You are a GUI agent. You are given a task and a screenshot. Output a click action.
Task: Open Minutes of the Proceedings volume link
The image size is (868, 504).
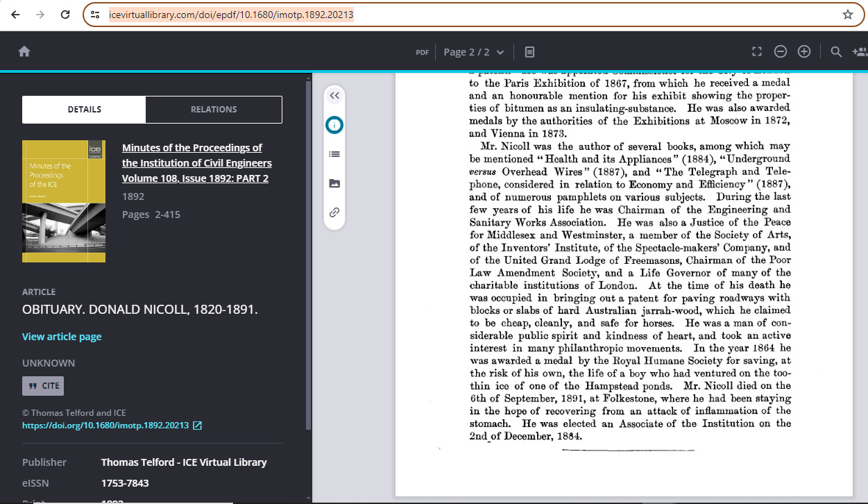(197, 163)
